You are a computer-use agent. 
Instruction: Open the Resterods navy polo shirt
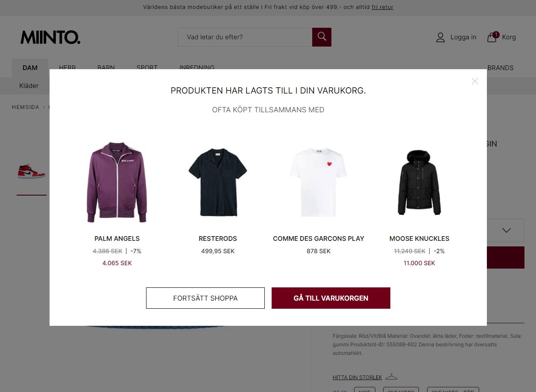tap(218, 182)
